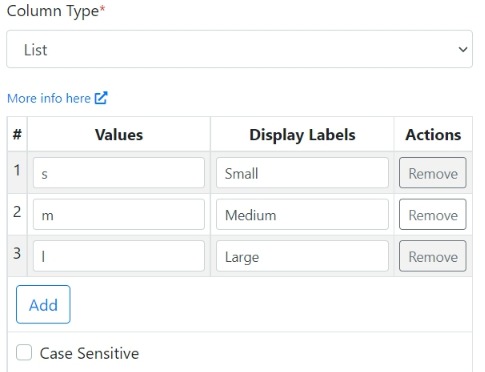
Task: Remove the Small row
Action: pos(433,173)
